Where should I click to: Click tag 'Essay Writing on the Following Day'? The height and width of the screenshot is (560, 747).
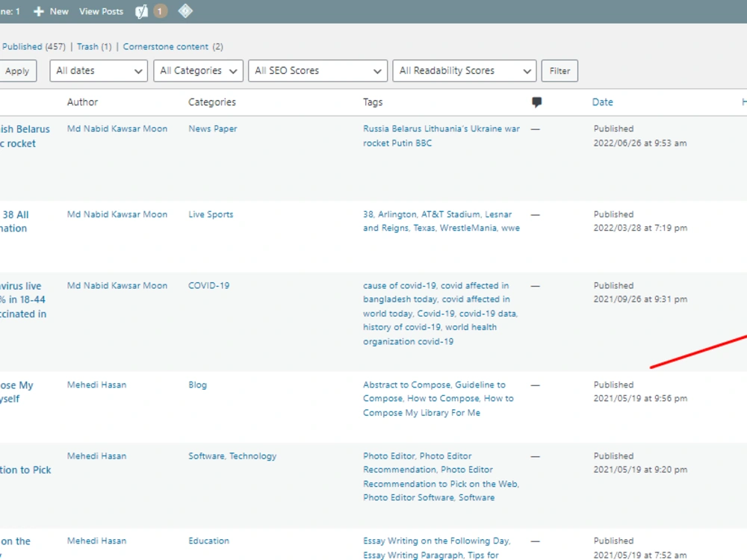(x=436, y=541)
